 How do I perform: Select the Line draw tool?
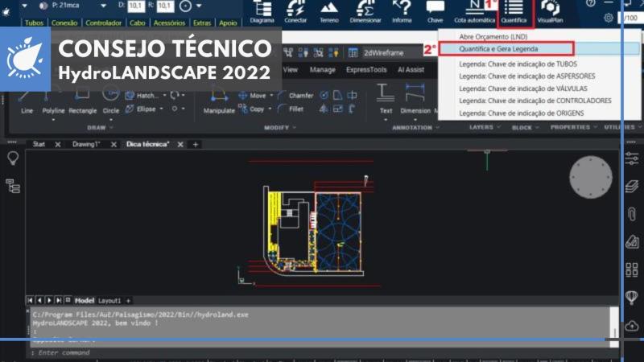click(x=27, y=102)
